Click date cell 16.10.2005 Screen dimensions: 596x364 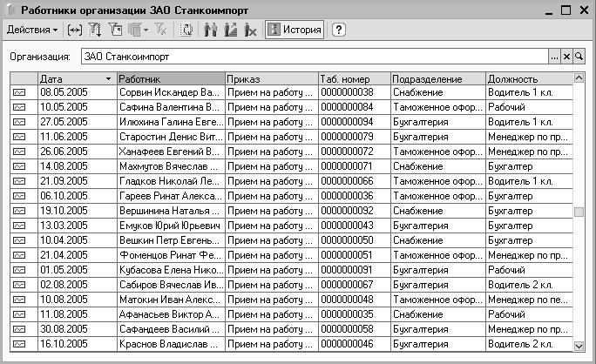click(x=78, y=344)
